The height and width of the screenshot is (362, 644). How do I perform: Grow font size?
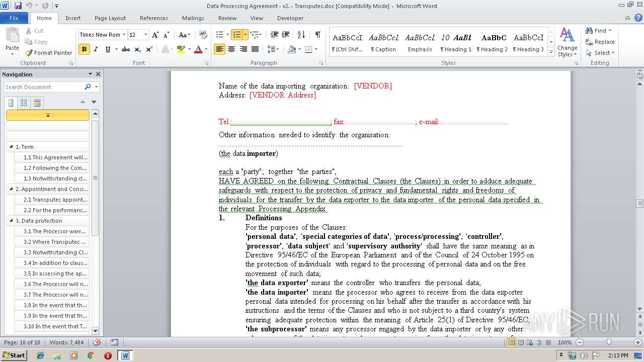coord(155,35)
